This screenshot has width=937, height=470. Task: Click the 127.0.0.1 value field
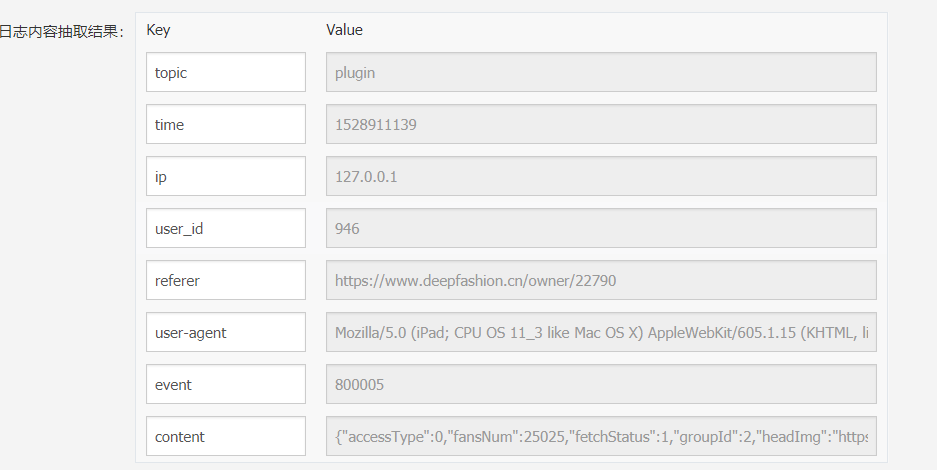point(600,176)
